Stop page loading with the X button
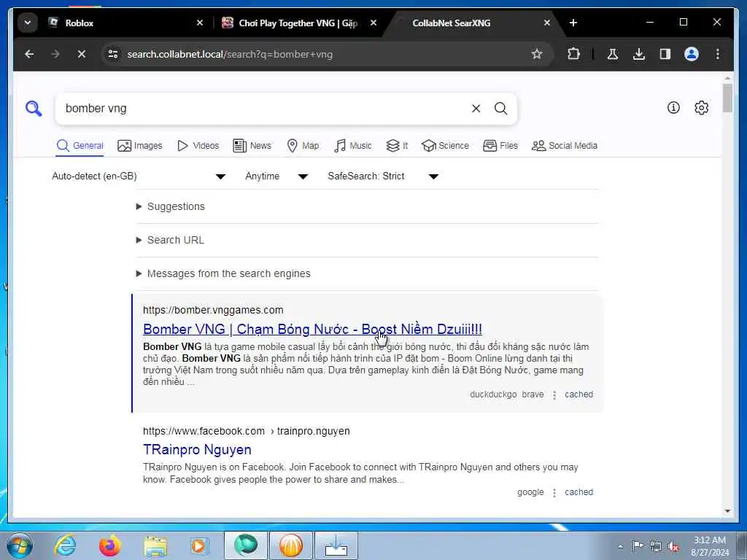 (82, 54)
